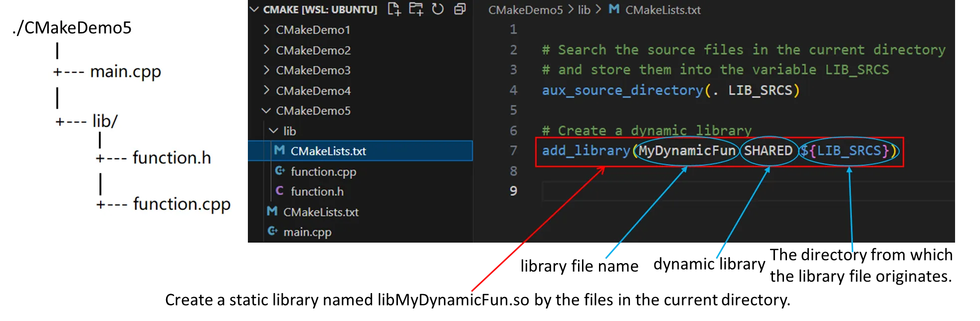This screenshot has height=321, width=980.
Task: Select CMakeDemo5 in the breadcrumb path
Action: pyautogui.click(x=525, y=10)
